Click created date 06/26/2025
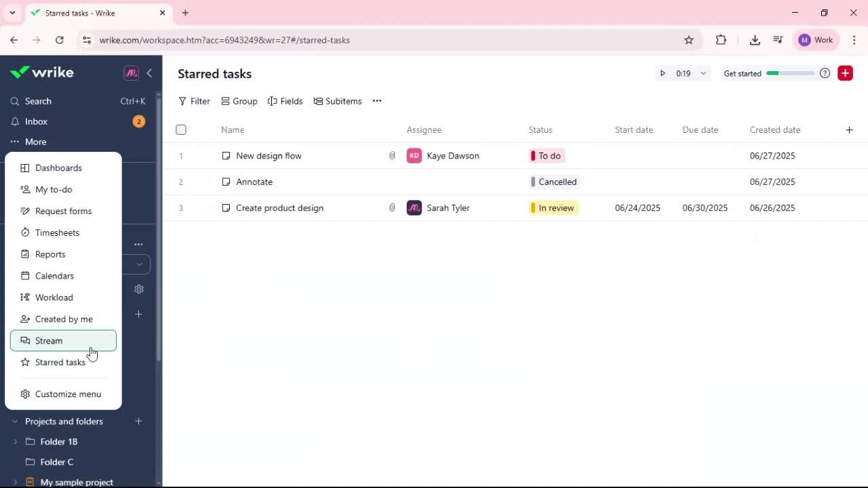 click(772, 208)
